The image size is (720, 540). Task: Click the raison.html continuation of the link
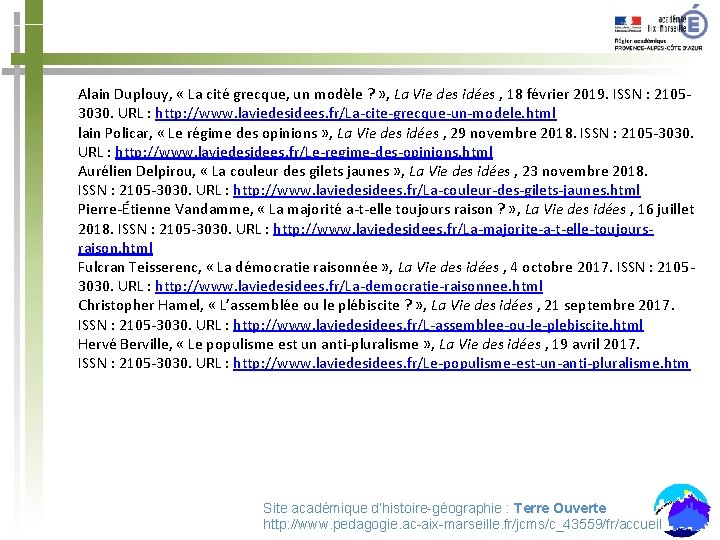[x=115, y=248]
